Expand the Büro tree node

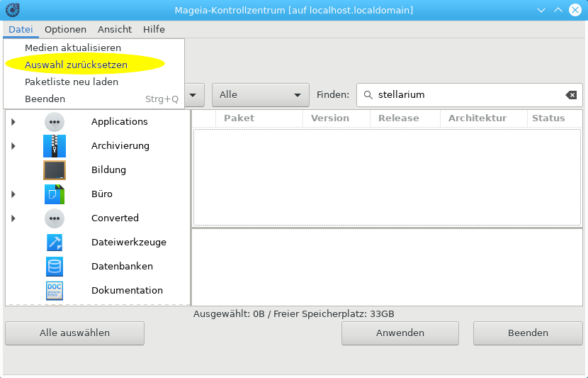pos(13,194)
